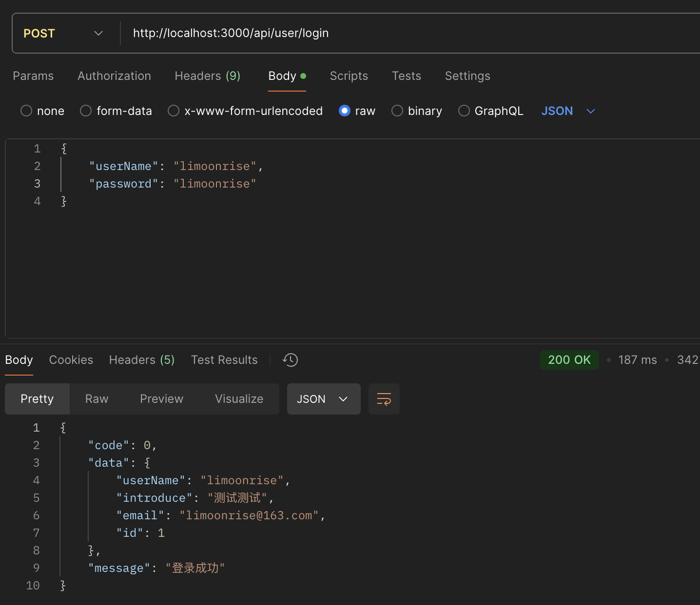Viewport: 700px width, 605px height.
Task: Toggle word wrap in response viewer
Action: click(384, 399)
